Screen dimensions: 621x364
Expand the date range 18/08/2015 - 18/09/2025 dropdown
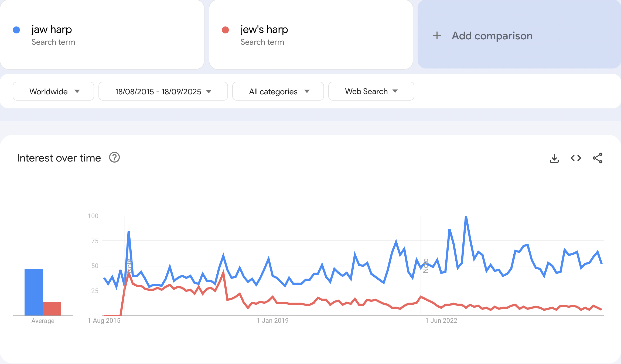point(163,91)
